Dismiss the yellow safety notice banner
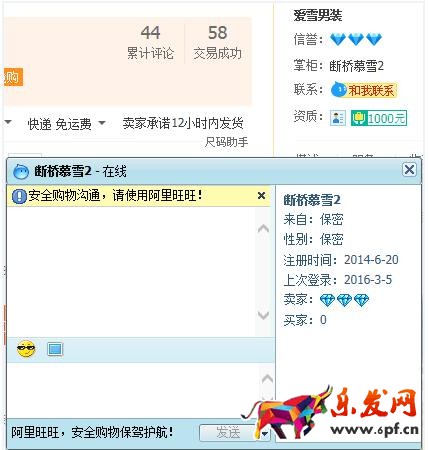The height and width of the screenshot is (450, 429). (262, 196)
